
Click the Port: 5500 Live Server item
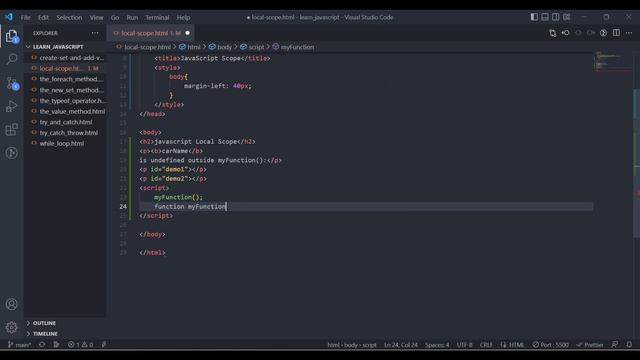[x=550, y=345]
